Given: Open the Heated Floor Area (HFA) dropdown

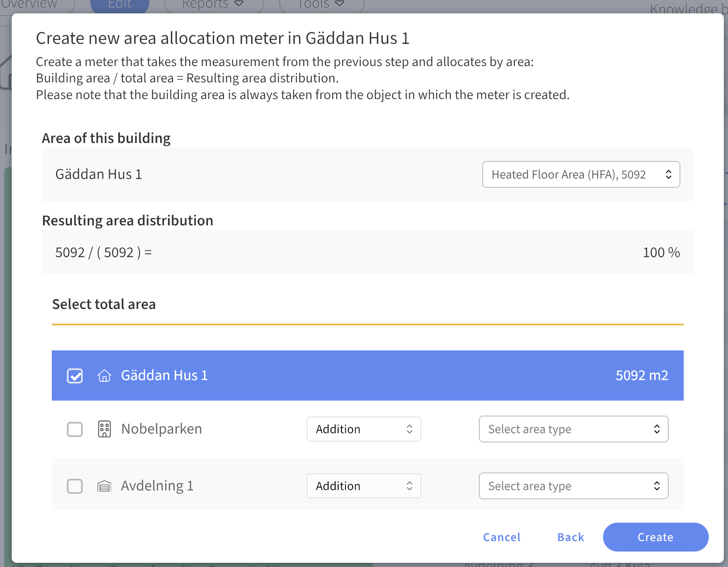Looking at the screenshot, I should pyautogui.click(x=581, y=174).
